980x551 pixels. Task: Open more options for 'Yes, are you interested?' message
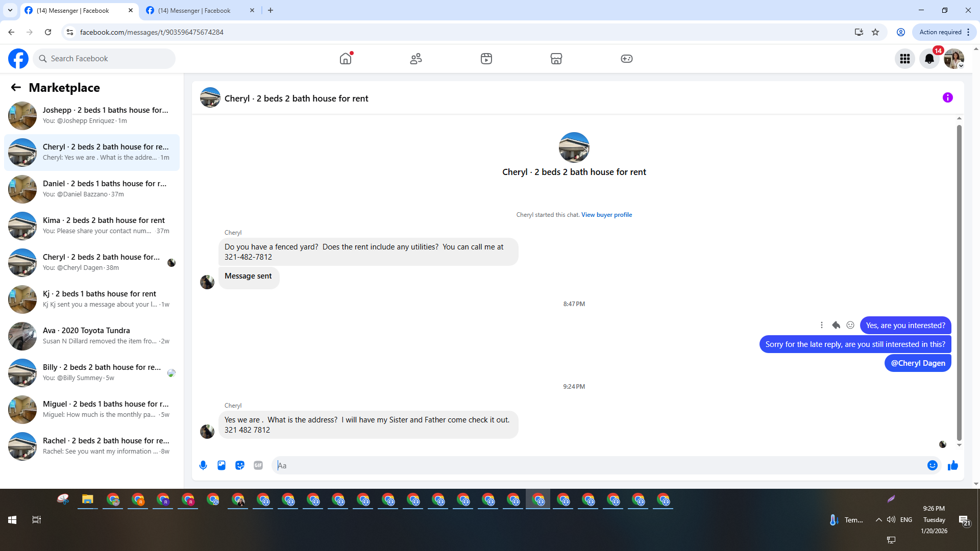(x=822, y=325)
